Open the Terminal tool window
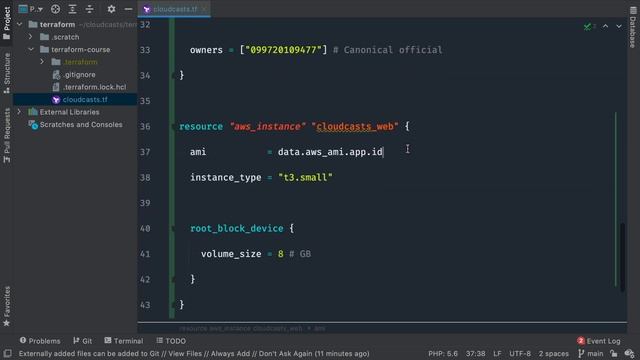Image resolution: width=640 pixels, height=360 pixels. tap(124, 341)
